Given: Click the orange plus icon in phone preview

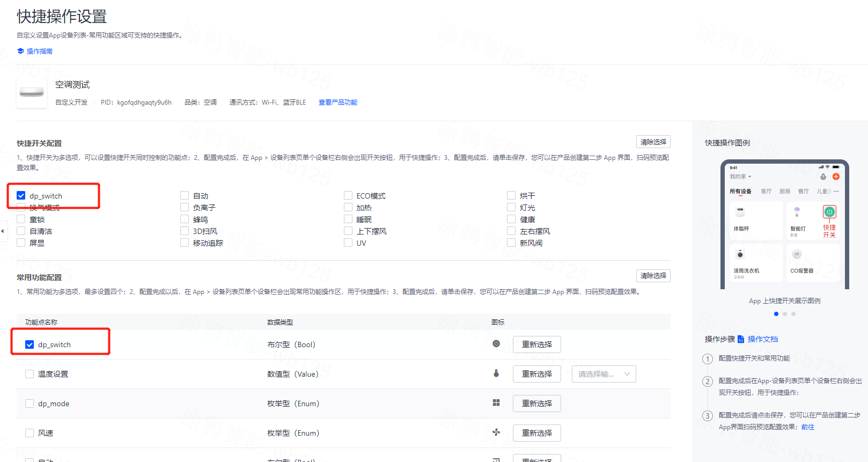Looking at the screenshot, I should [x=836, y=177].
